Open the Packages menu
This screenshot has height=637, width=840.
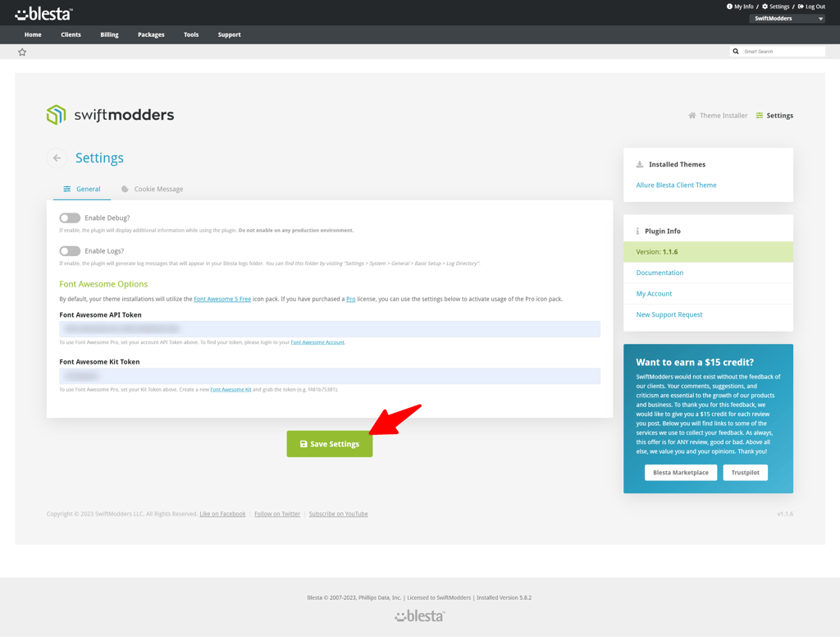tap(151, 34)
